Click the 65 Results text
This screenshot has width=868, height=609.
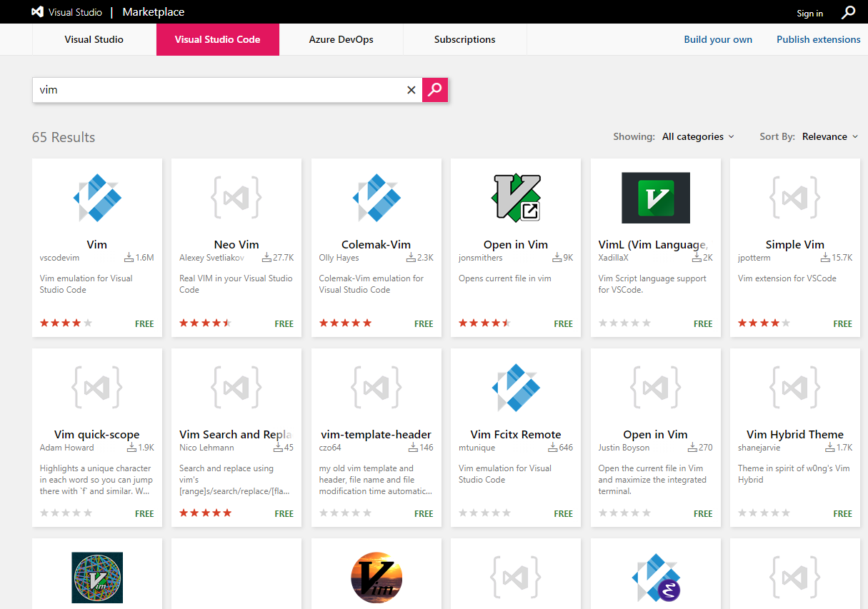64,137
